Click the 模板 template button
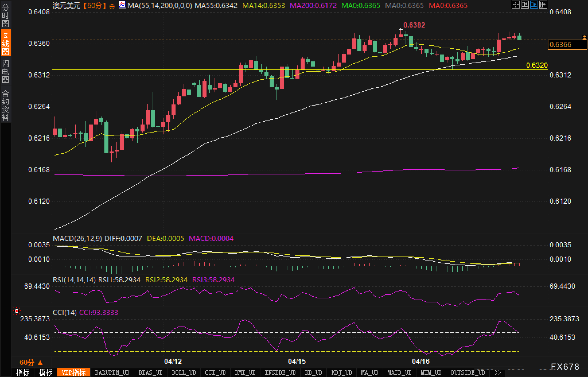This screenshot has width=588, height=377. pos(46,372)
